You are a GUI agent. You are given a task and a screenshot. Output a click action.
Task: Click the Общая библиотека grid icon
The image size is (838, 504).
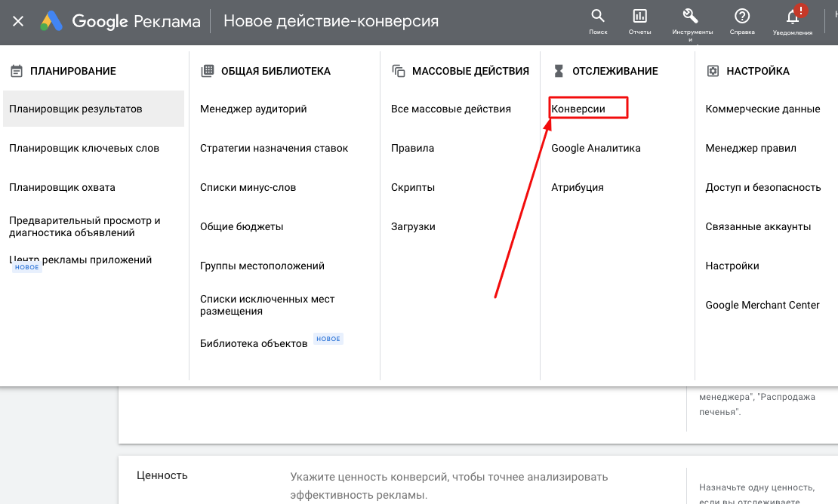(207, 71)
